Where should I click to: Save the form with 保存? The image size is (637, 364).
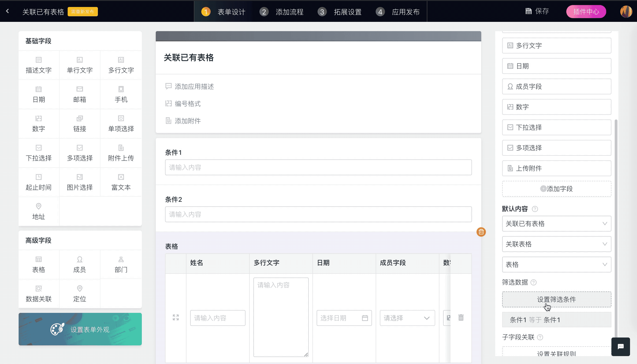pyautogui.click(x=537, y=11)
